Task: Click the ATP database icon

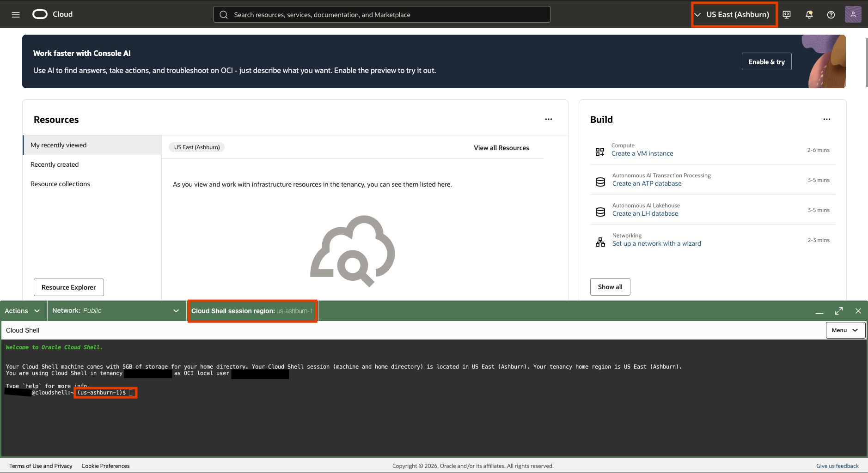Action: tap(600, 182)
